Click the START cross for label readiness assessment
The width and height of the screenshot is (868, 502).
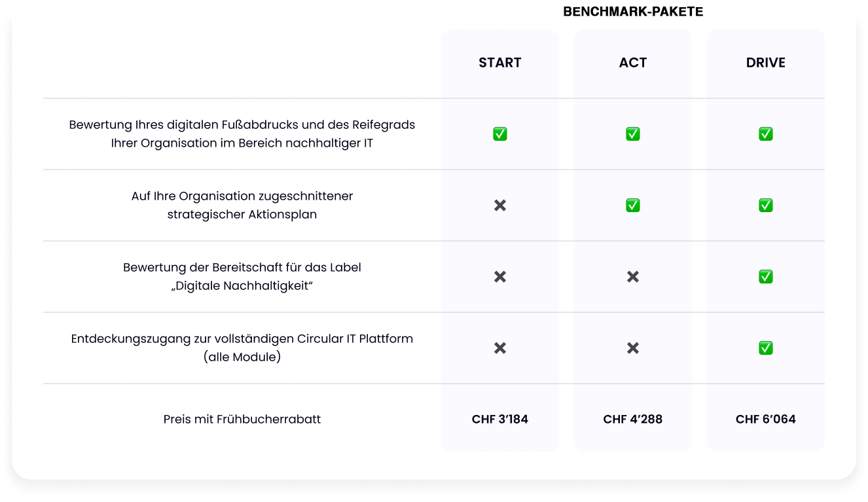(x=500, y=277)
